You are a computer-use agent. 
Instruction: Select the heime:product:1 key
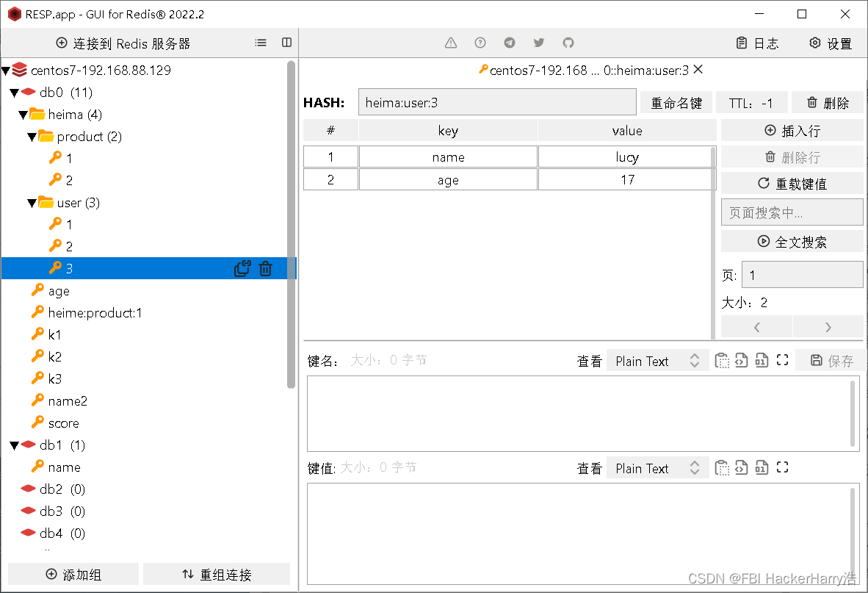click(95, 313)
